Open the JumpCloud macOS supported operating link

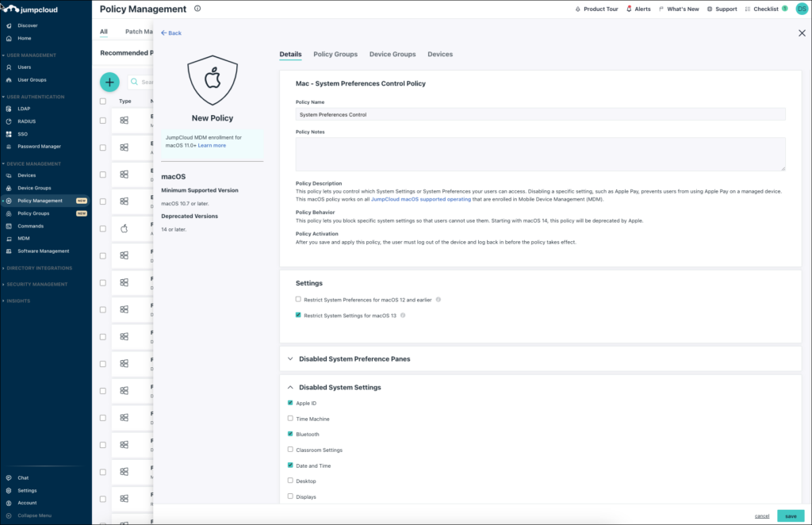pos(420,198)
